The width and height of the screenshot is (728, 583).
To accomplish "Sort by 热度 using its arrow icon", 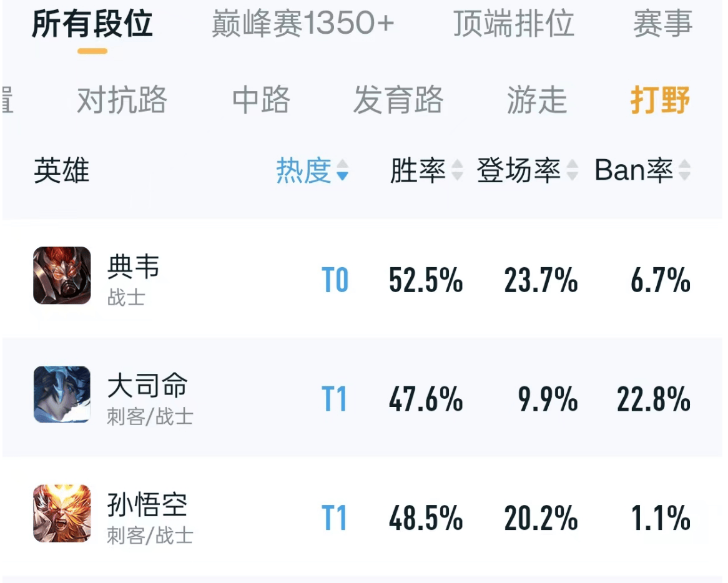I will click(x=342, y=170).
